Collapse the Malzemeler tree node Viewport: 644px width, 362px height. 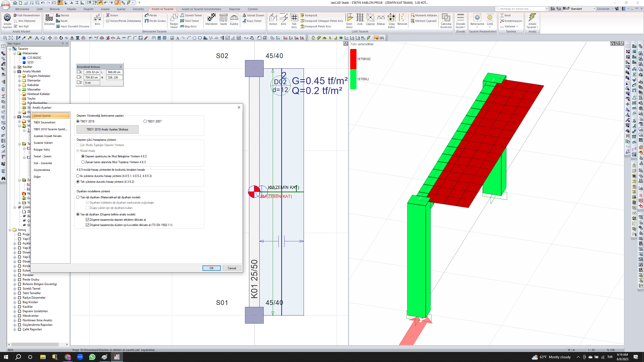point(15,53)
